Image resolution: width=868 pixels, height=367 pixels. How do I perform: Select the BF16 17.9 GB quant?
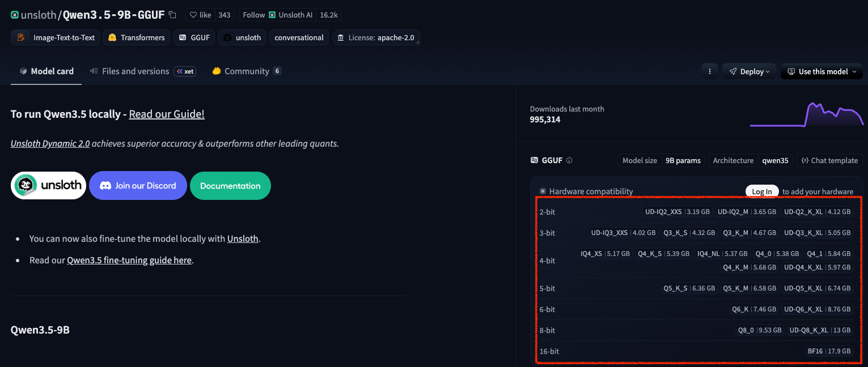829,351
